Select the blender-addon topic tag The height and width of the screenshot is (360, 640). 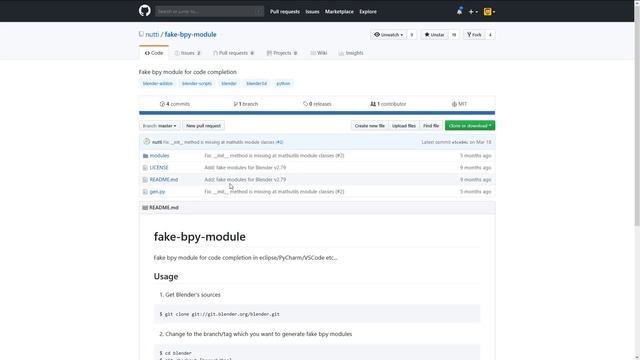(158, 83)
